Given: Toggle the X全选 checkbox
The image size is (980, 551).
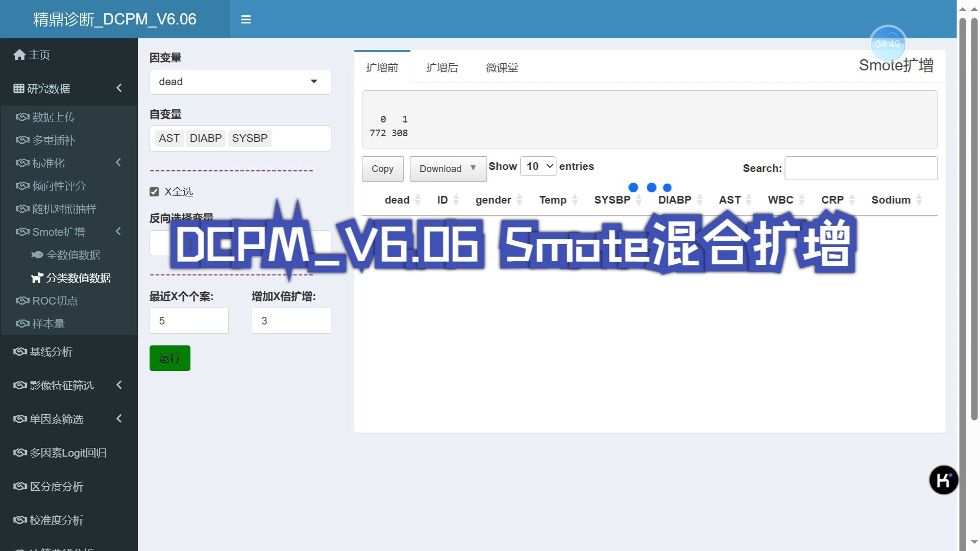Looking at the screenshot, I should (154, 192).
